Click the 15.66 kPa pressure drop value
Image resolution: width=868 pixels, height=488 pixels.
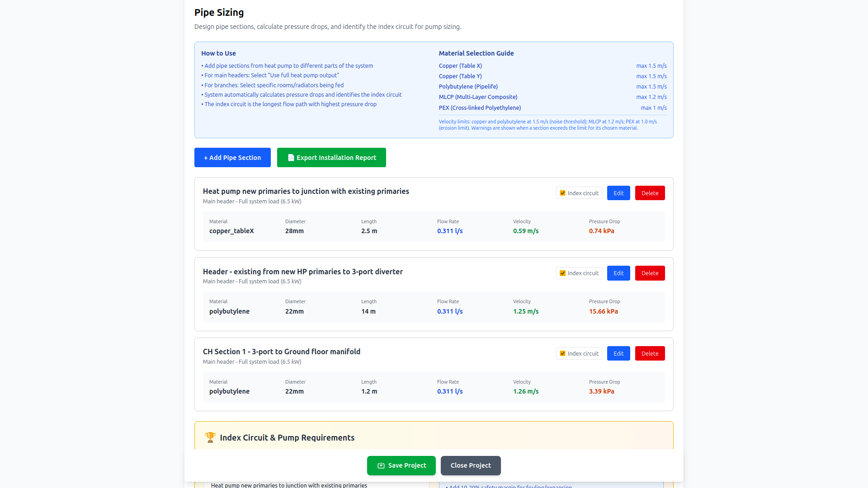(x=603, y=311)
